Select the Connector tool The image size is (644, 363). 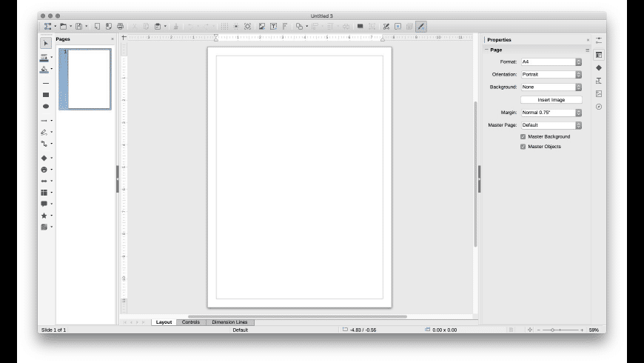click(44, 144)
